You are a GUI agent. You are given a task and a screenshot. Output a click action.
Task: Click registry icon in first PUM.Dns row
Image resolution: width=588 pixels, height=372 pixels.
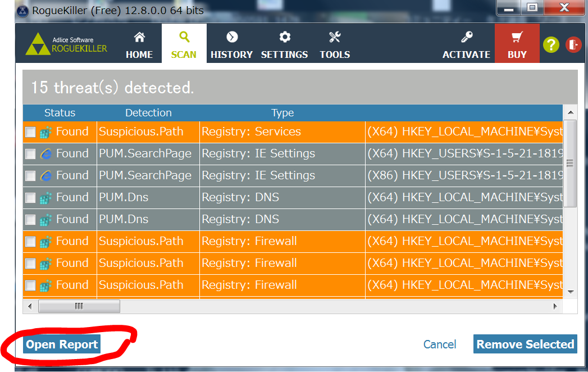pyautogui.click(x=45, y=198)
